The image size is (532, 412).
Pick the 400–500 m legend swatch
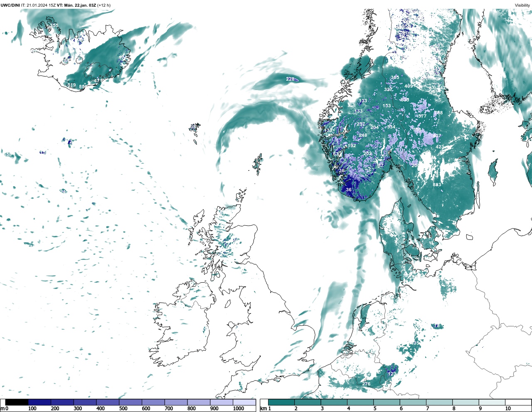[108, 402]
